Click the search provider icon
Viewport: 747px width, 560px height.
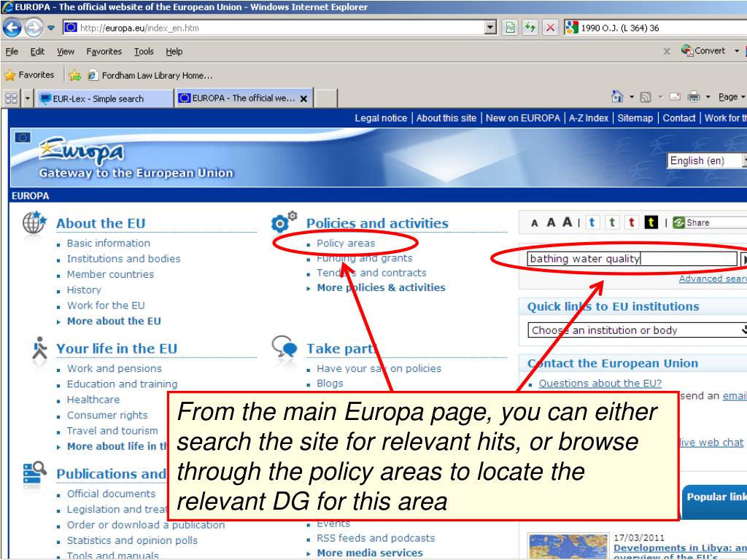pos(571,28)
